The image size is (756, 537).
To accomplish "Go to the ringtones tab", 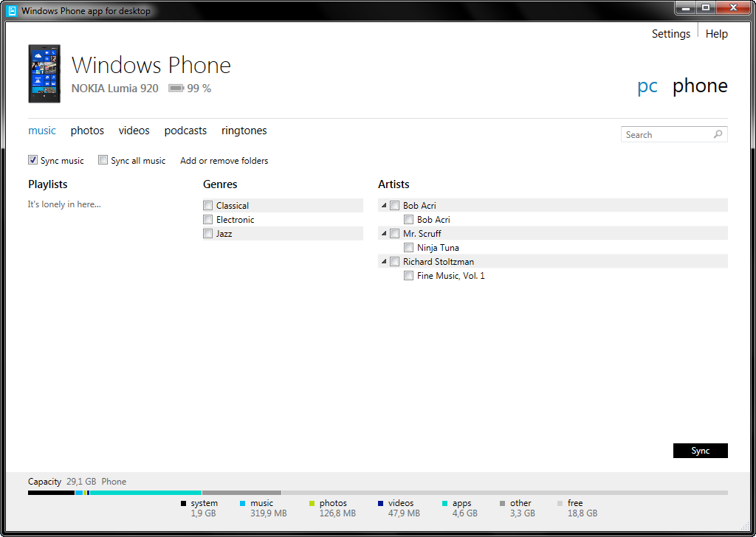I will tap(244, 131).
